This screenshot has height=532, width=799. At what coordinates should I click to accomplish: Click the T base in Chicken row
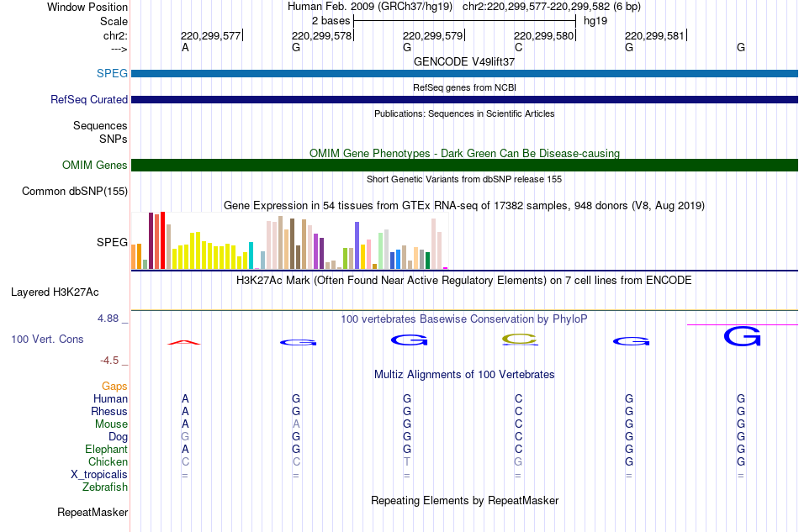click(406, 461)
